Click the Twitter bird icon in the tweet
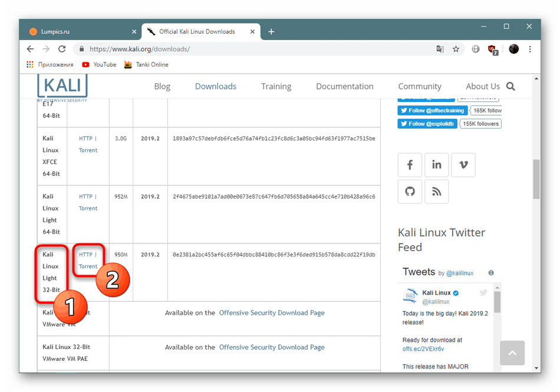 pos(483,293)
